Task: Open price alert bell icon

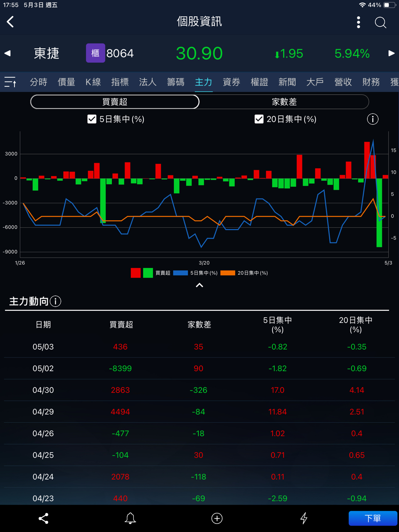Action: pyautogui.click(x=130, y=518)
